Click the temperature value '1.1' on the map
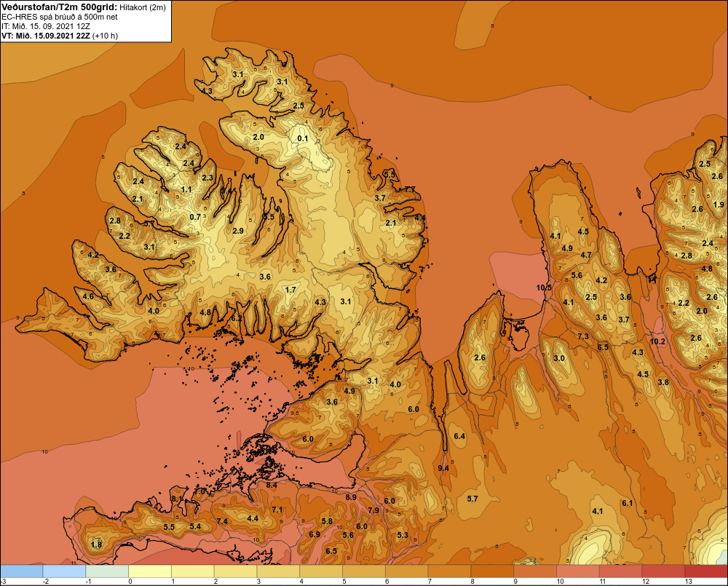Screen dimensions: 728x586 tap(186, 189)
